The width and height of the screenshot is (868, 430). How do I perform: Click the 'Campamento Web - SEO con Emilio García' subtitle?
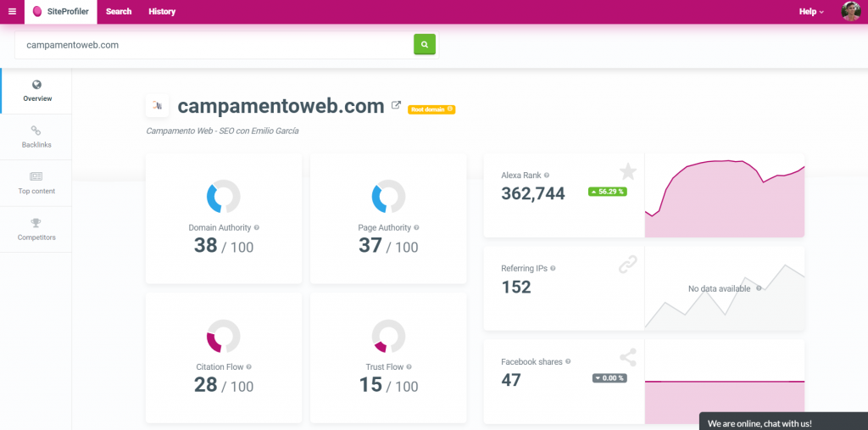tap(223, 131)
